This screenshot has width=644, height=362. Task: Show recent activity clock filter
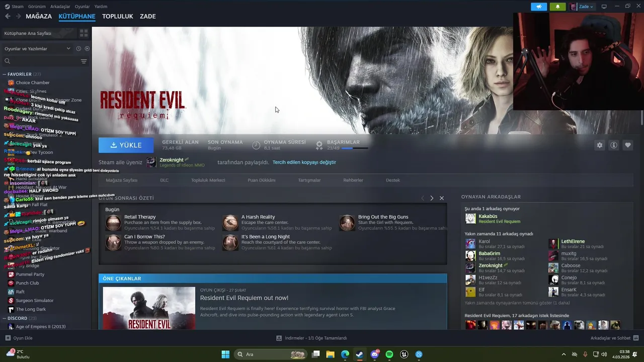tap(78, 49)
